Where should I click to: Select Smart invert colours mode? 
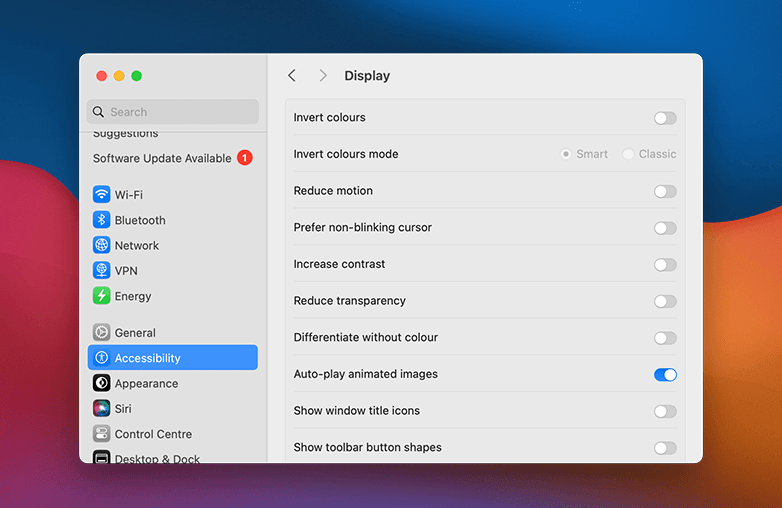pos(566,154)
